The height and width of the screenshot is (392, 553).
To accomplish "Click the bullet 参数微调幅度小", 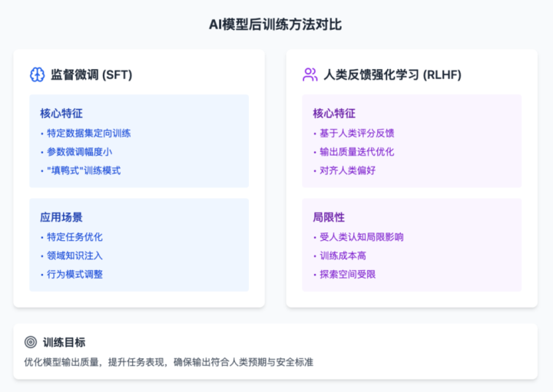I will 79,152.
